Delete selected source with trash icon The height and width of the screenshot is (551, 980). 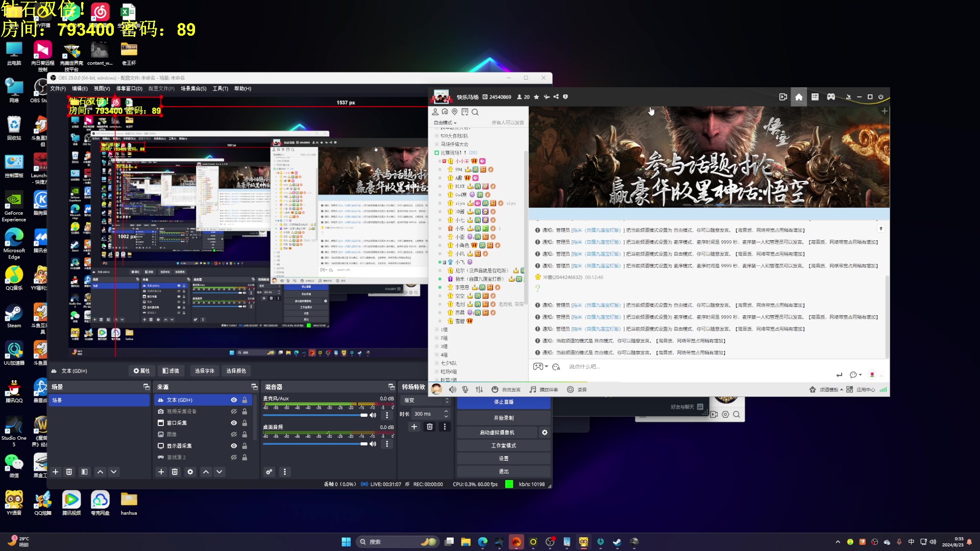175,472
